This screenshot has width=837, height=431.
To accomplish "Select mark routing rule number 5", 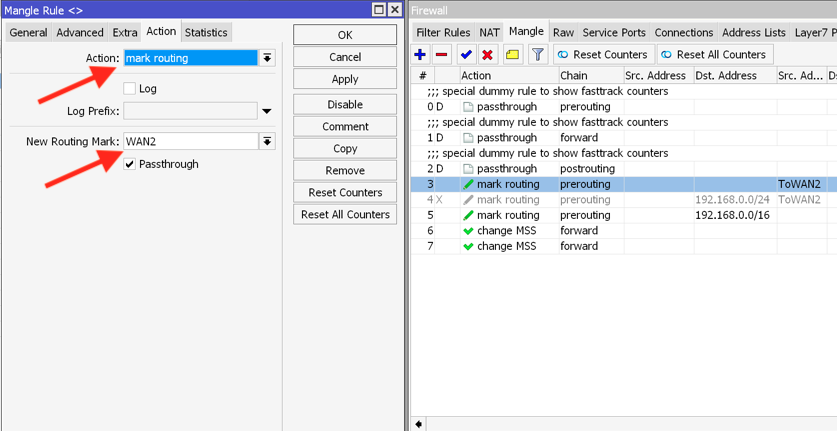I will click(x=507, y=215).
